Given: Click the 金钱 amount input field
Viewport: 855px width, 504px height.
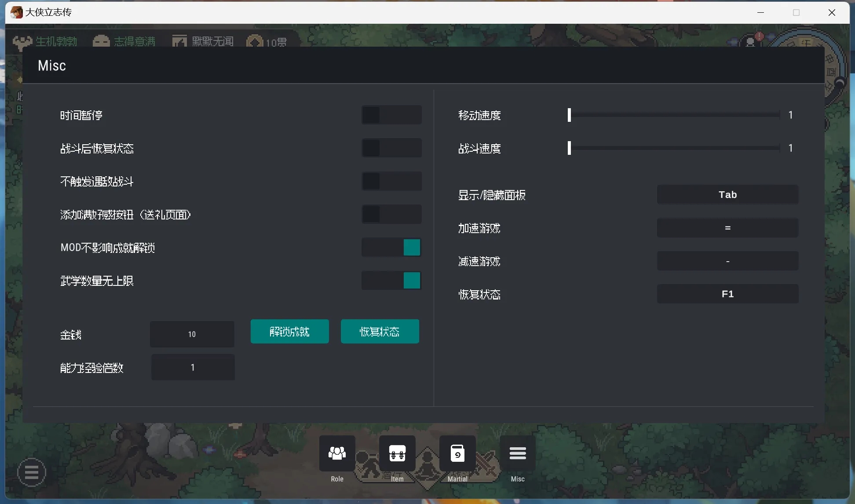Looking at the screenshot, I should click(x=192, y=334).
